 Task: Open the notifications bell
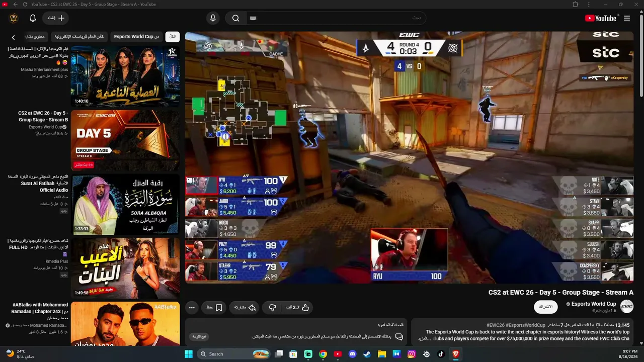[33, 18]
